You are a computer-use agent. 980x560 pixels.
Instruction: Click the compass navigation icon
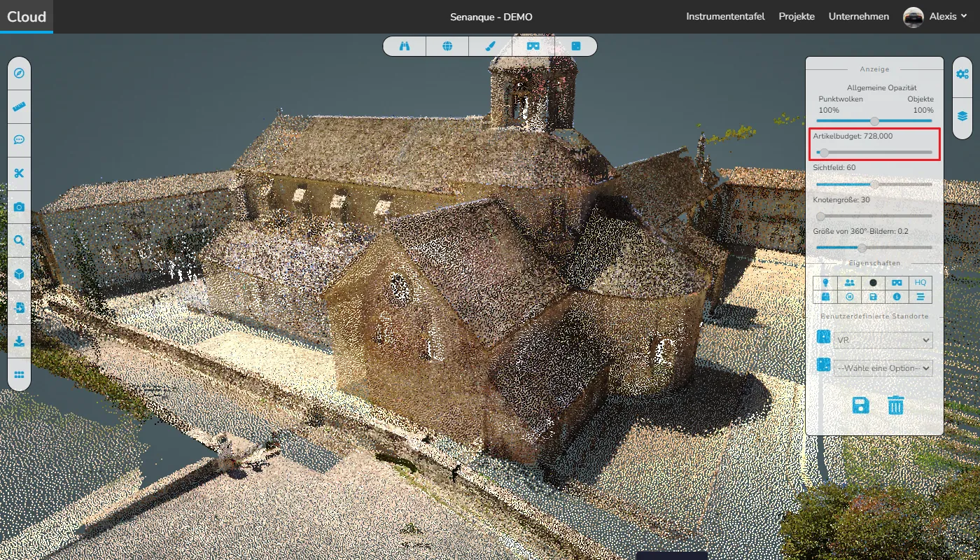(19, 73)
